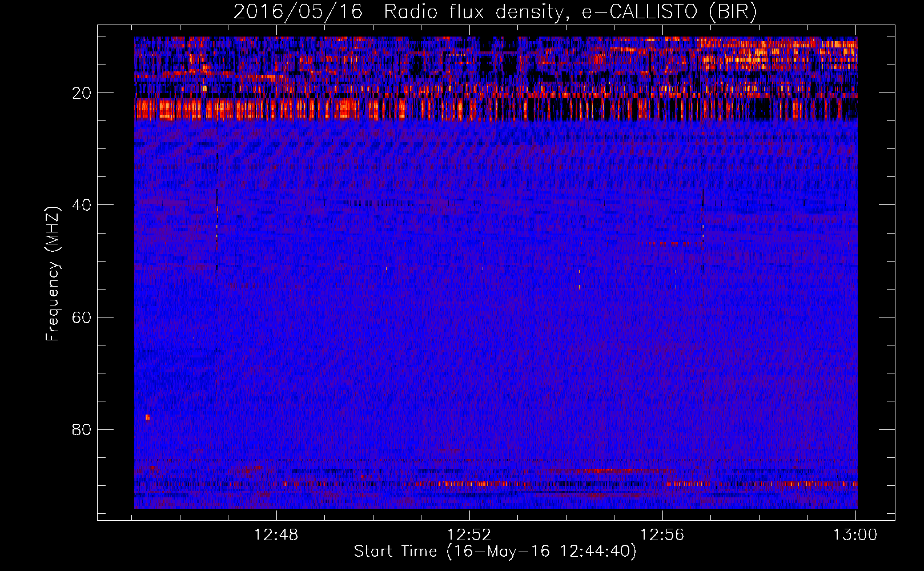Select the '20' frequency tick label
924x571 pixels.
point(82,93)
